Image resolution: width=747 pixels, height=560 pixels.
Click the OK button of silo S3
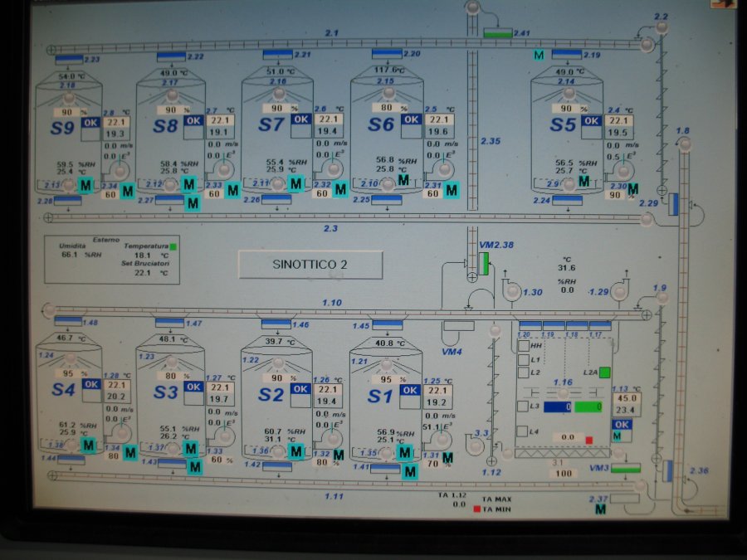(x=193, y=387)
